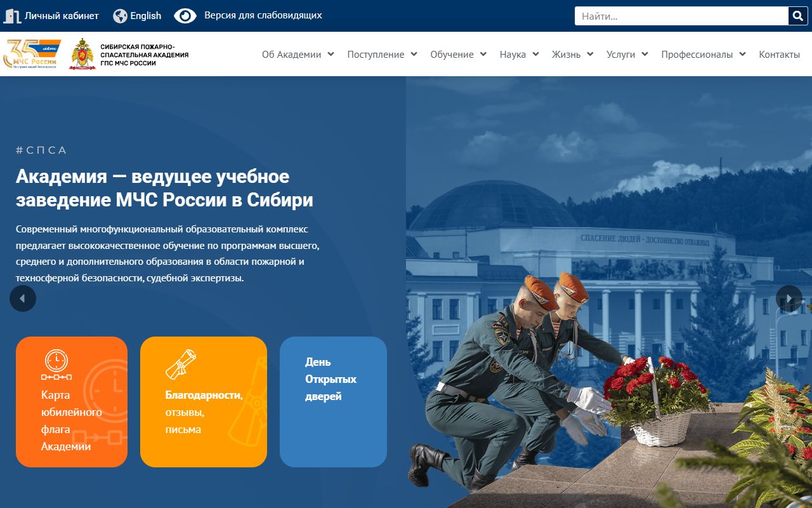Open the Об Академии menu label

click(x=292, y=55)
